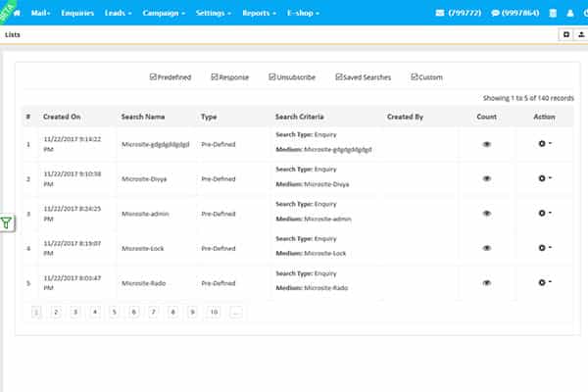The image size is (588, 392).
Task: Click the ellipsis more pages button
Action: pos(236,312)
